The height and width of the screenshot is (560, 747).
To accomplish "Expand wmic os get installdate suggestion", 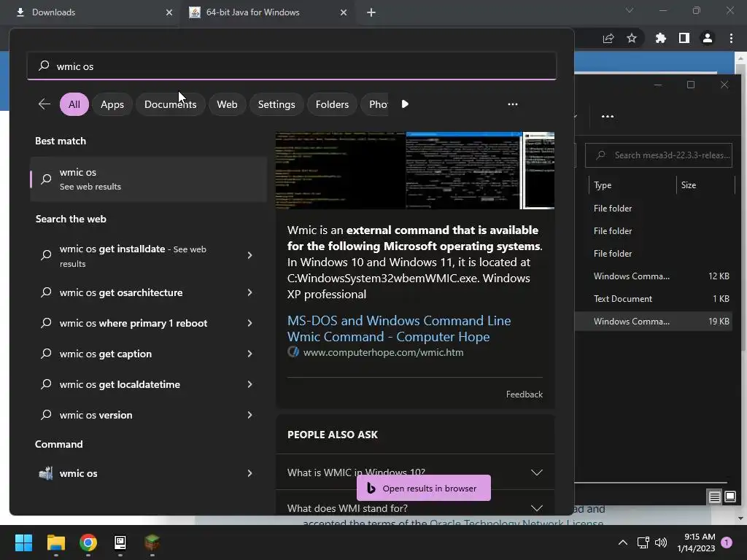I will (249, 256).
